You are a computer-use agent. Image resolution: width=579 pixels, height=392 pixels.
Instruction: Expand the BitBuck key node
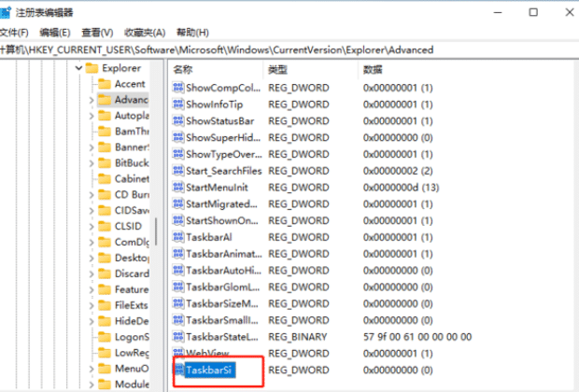[92, 163]
